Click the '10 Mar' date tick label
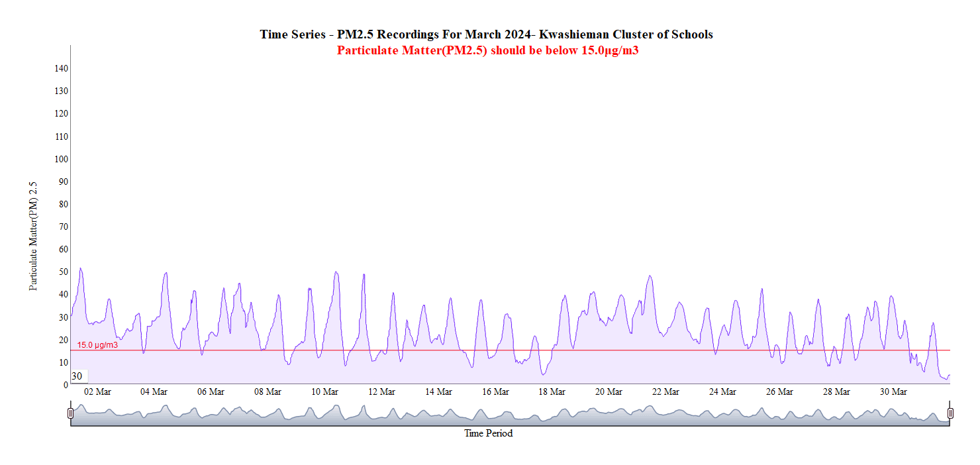 point(324,392)
